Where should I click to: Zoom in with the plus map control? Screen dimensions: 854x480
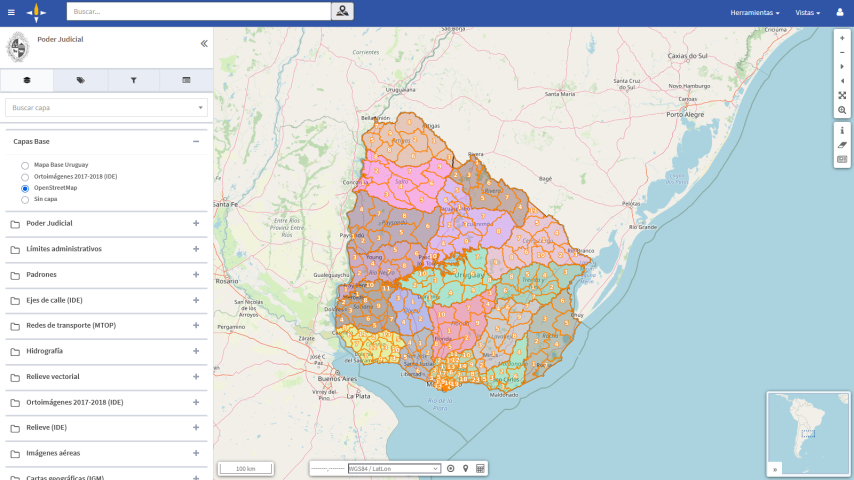(842, 38)
